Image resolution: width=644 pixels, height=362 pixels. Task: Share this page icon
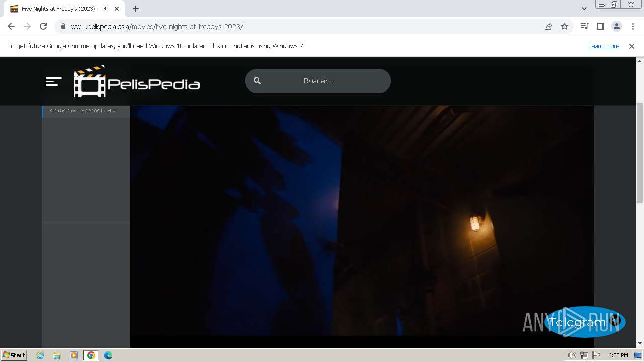tap(548, 26)
